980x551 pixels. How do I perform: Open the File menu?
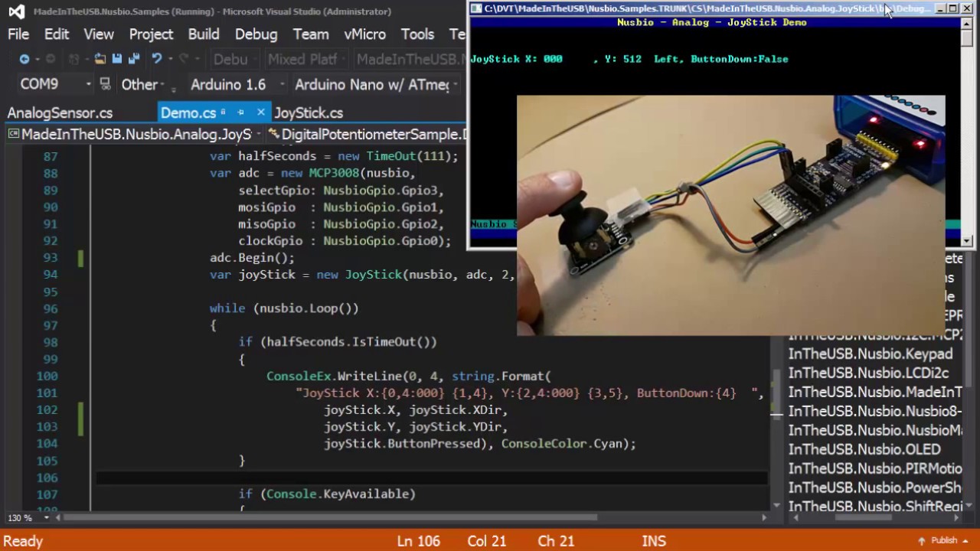(x=18, y=34)
